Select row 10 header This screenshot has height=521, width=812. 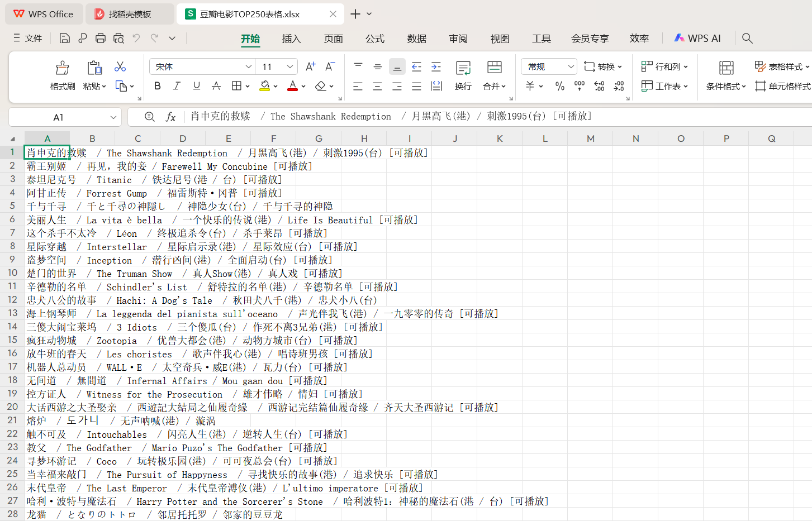[12, 273]
